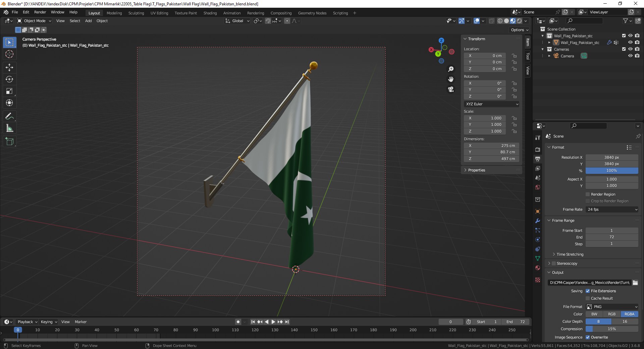644x349 pixels.
Task: Open the Modifiers properties tab wrench icon
Action: coord(538,221)
